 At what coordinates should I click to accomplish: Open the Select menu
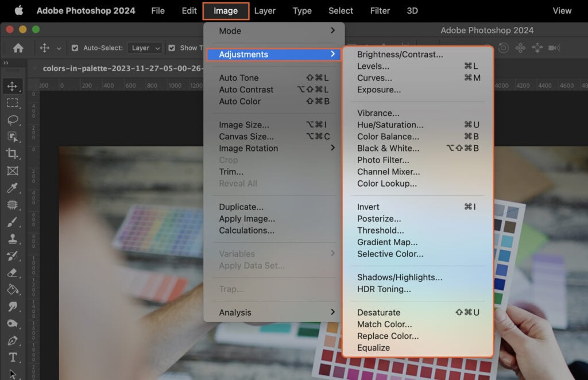click(340, 10)
